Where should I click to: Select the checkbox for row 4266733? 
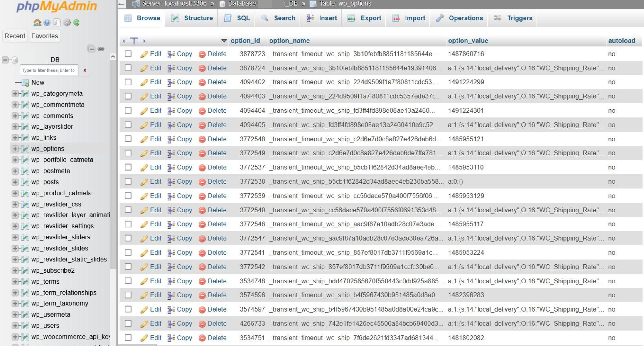128,324
